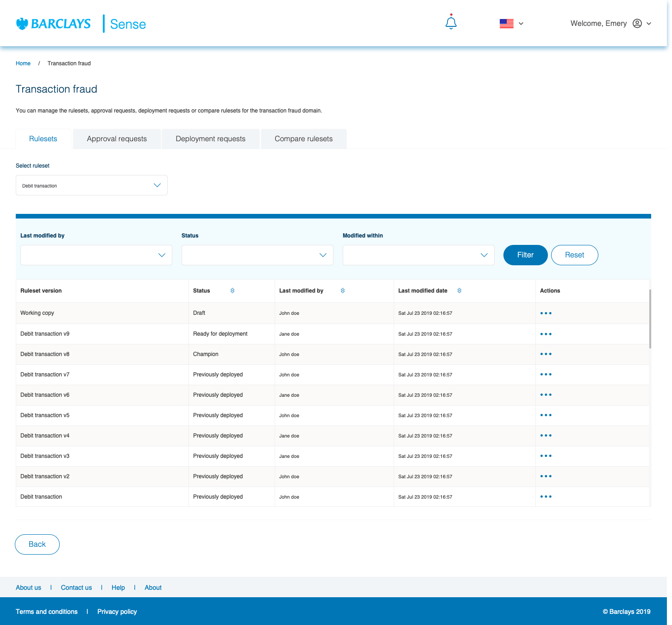Open actions menu for Debit transaction v3

coord(546,456)
